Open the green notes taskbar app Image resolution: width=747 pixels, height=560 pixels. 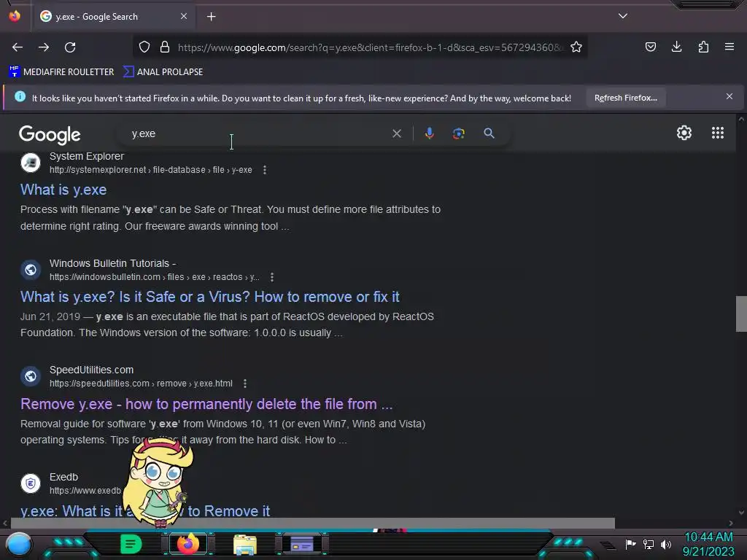coord(131,544)
